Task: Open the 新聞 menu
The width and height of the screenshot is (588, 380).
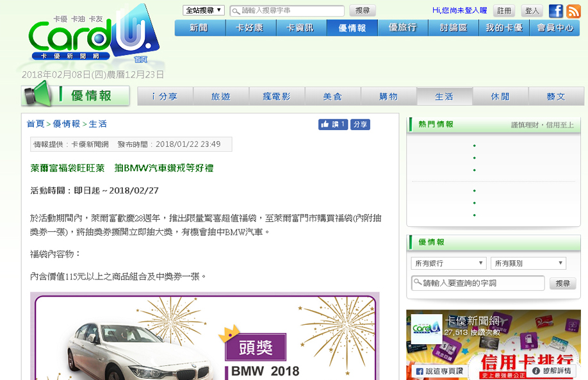Action: [x=200, y=28]
